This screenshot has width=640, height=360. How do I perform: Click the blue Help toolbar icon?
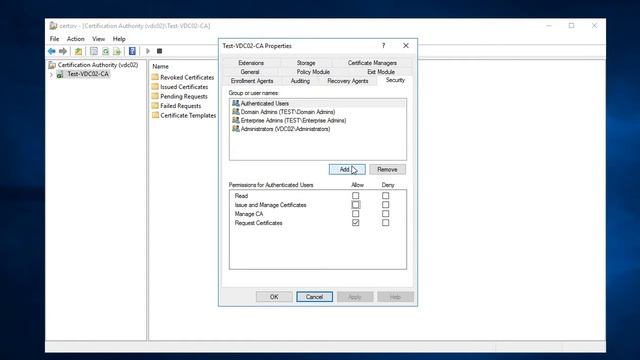point(132,51)
